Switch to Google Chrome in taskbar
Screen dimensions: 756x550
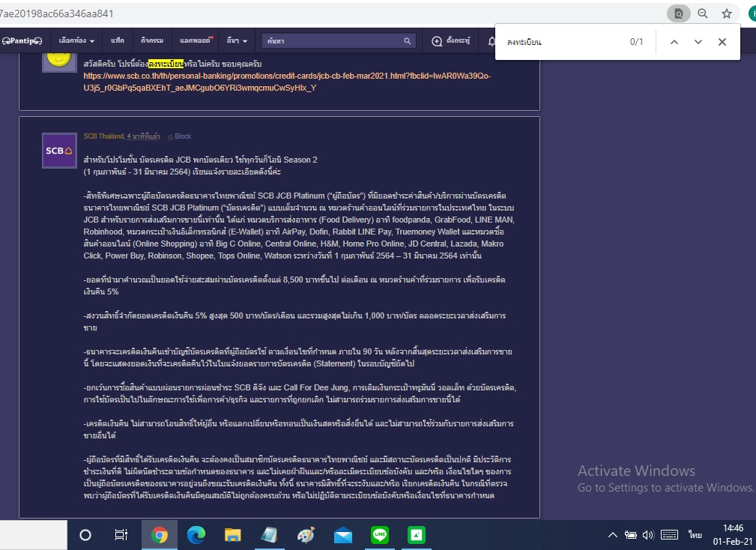(159, 535)
